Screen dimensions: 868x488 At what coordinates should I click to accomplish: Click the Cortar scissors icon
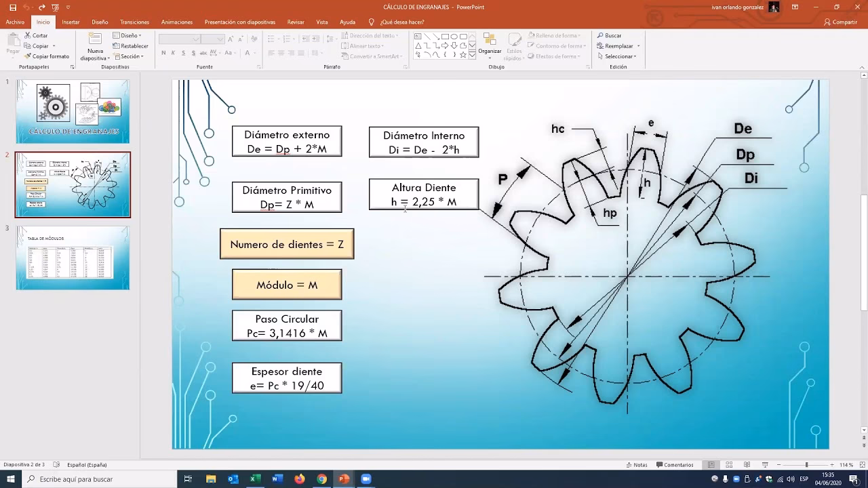click(28, 35)
